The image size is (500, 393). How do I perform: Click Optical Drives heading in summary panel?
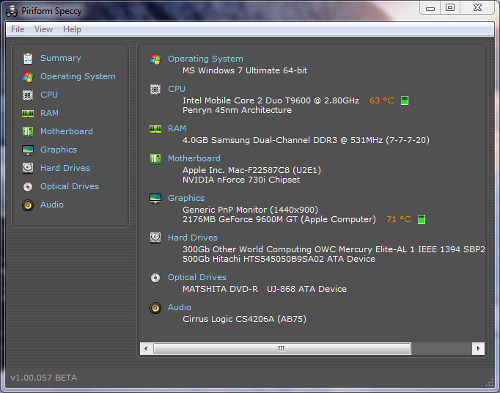point(197,277)
